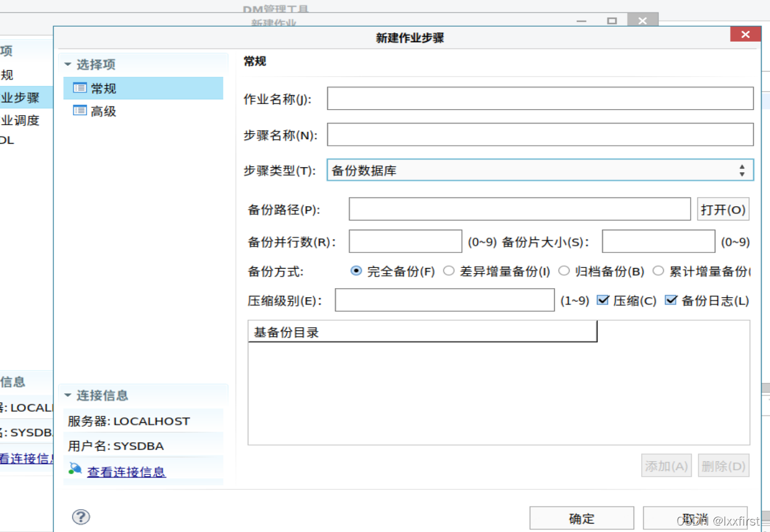The height and width of the screenshot is (532, 770).
Task: Collapse the 连接信息 section
Action: coord(68,395)
